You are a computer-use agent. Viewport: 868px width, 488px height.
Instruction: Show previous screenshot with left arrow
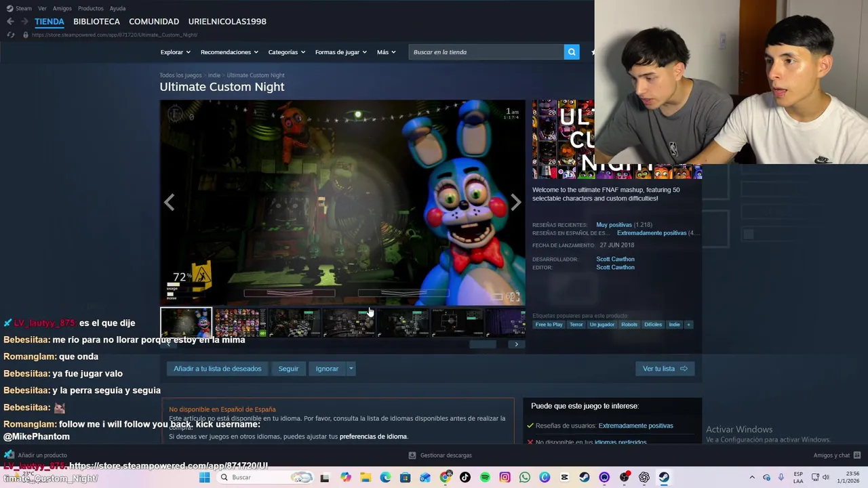pos(169,202)
